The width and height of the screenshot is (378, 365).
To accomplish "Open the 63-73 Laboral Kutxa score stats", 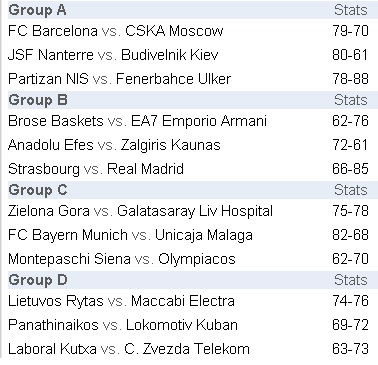I will tap(350, 349).
